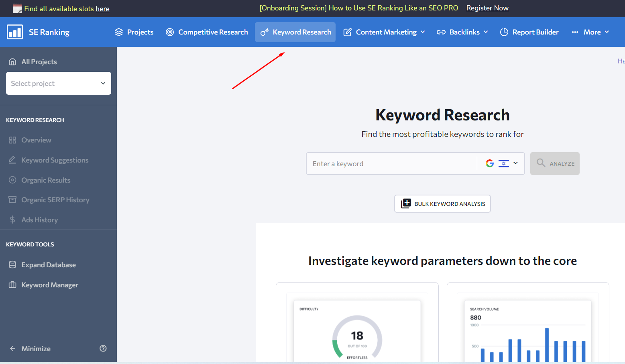This screenshot has height=364, width=625.
Task: Click Minimize sidebar label
Action: pos(36,349)
